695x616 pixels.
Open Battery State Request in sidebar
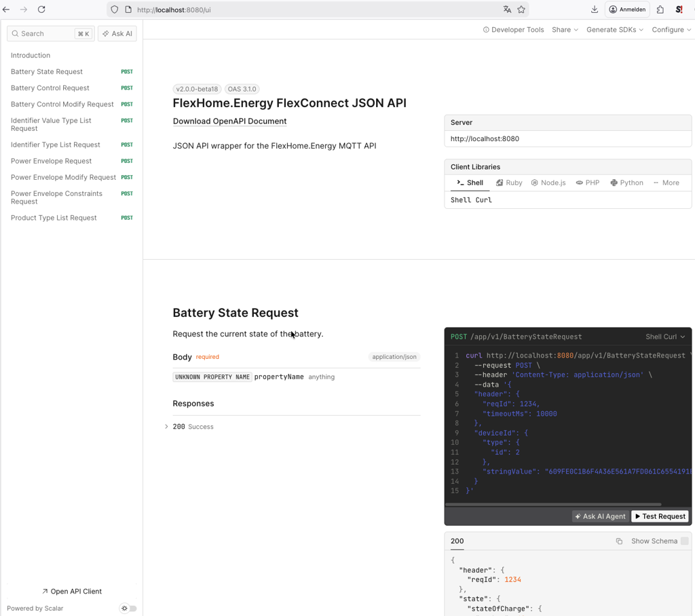[x=72, y=72]
